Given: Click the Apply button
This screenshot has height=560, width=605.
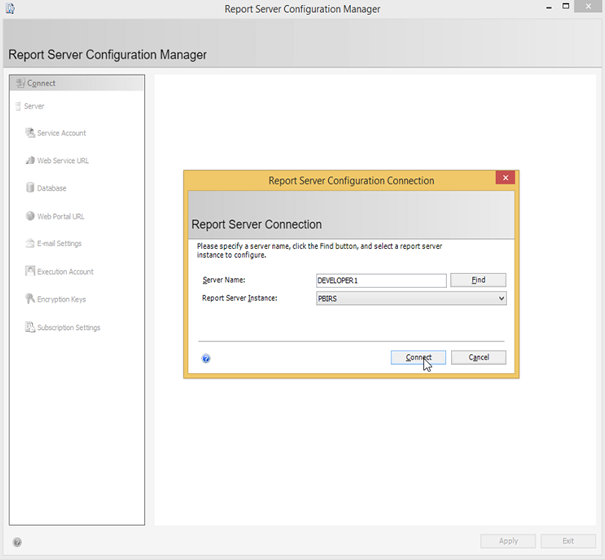Looking at the screenshot, I should pos(508,541).
